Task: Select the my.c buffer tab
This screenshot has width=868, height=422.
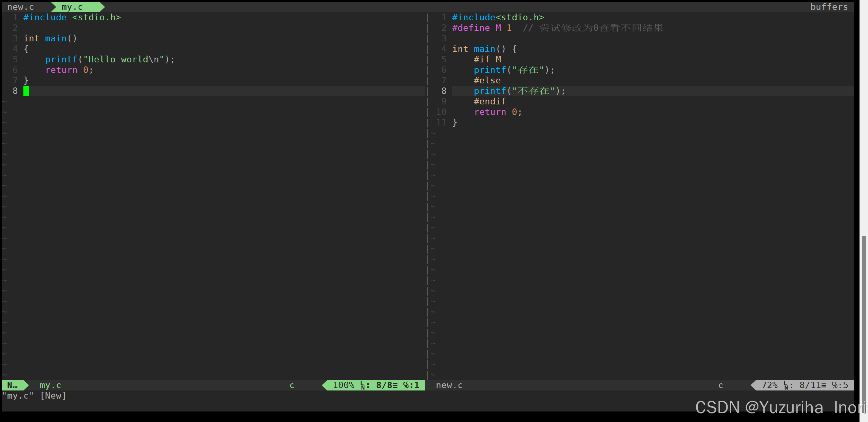Action: coord(72,7)
